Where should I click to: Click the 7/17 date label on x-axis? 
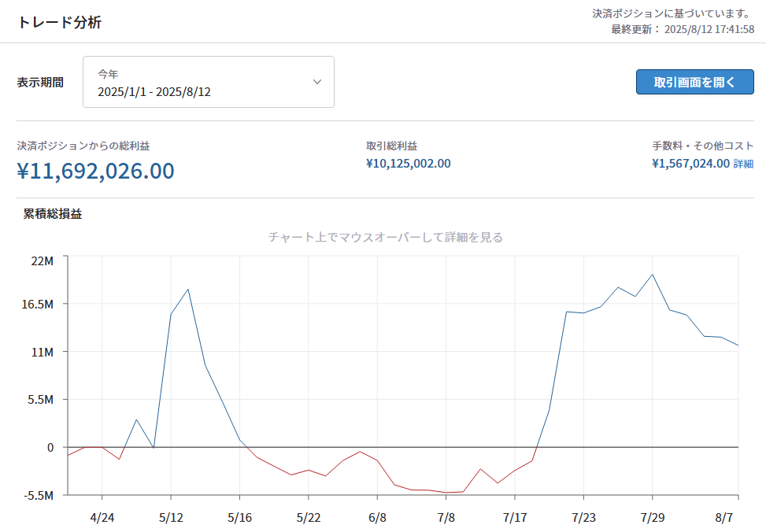click(515, 517)
